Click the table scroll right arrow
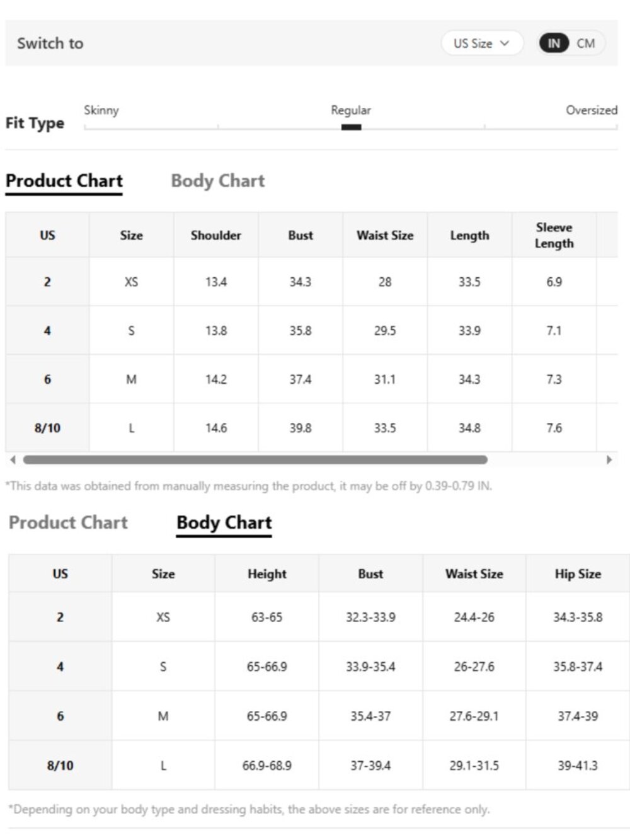630x840 pixels. [x=609, y=460]
